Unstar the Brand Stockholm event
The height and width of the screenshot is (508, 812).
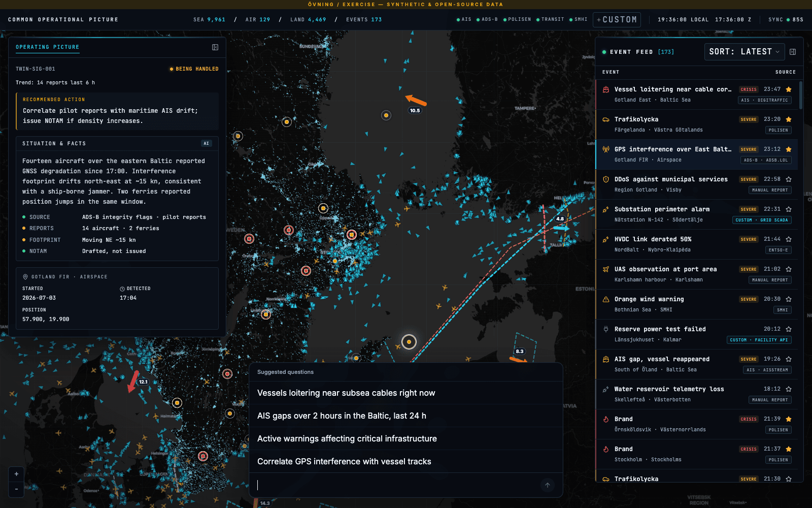[x=789, y=449]
